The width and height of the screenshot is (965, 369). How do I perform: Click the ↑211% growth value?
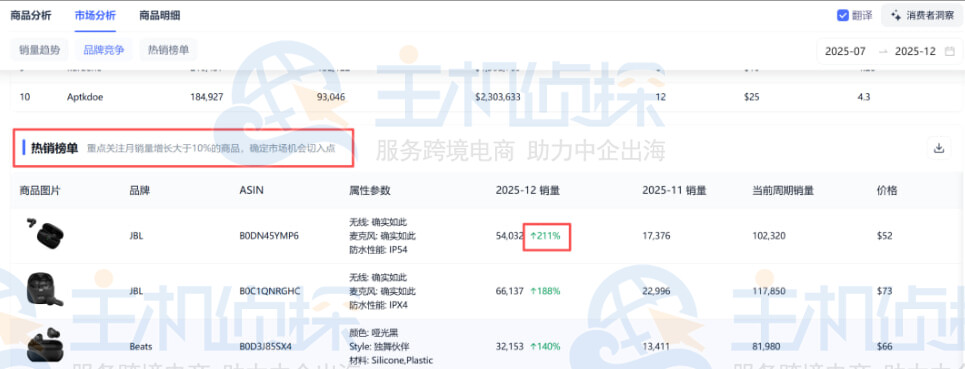(545, 236)
